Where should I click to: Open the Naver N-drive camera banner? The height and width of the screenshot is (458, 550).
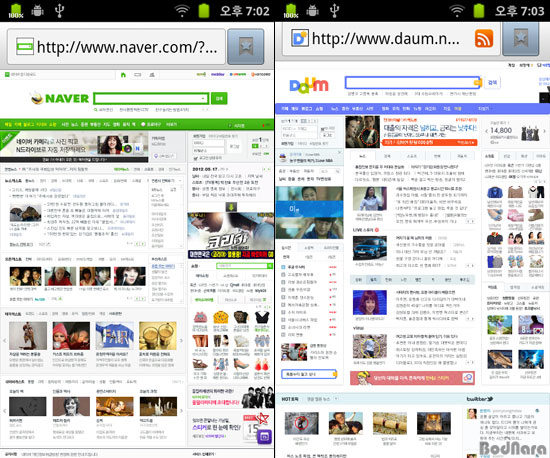[74, 146]
